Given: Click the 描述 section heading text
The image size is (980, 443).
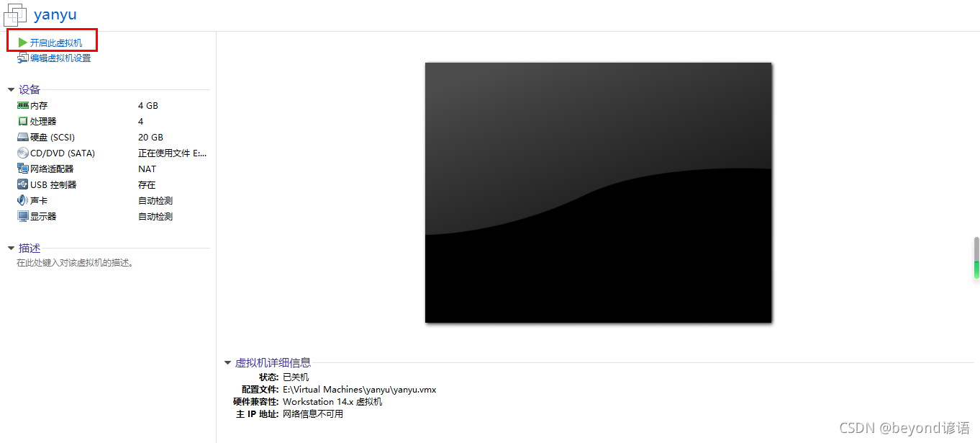Looking at the screenshot, I should point(30,248).
